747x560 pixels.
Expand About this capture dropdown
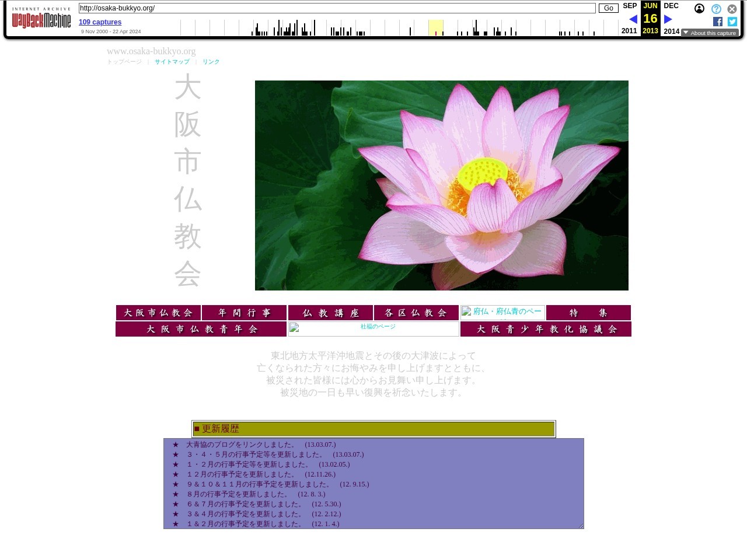tap(710, 33)
